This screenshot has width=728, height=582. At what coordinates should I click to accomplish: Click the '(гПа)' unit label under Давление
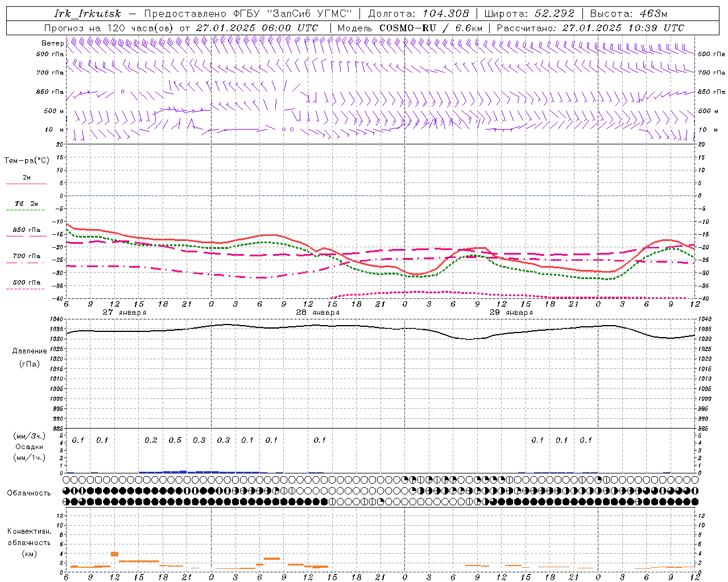coord(30,364)
